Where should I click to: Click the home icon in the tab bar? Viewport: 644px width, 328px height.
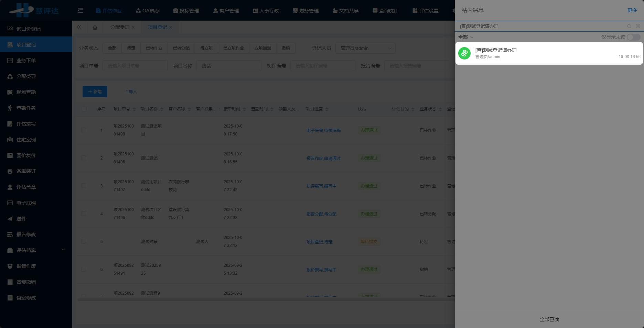[95, 27]
